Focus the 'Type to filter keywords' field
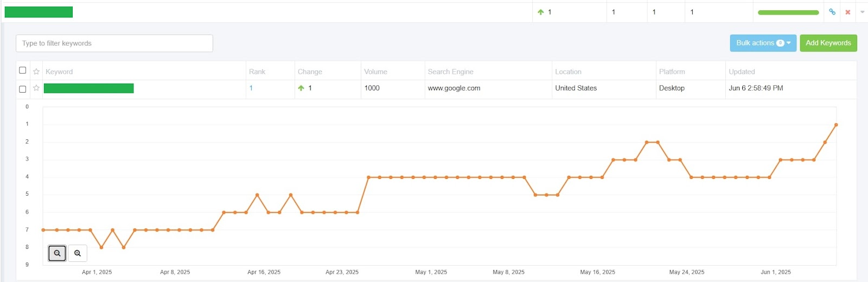This screenshot has width=868, height=282. 114,43
